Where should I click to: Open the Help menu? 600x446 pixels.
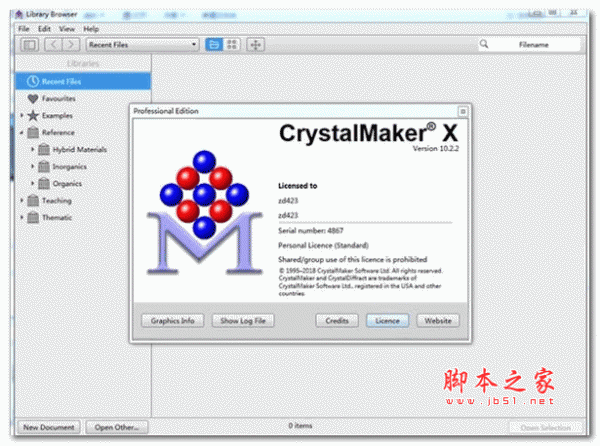91,29
